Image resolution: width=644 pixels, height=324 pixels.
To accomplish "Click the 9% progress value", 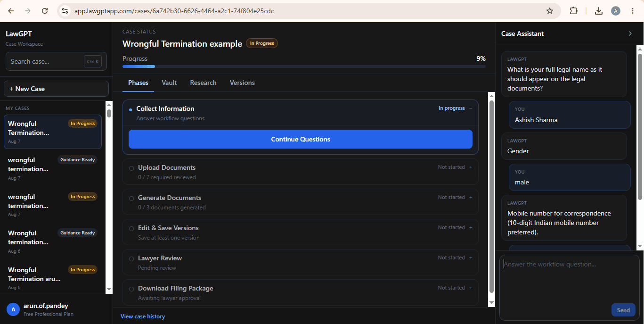I will click(x=481, y=58).
